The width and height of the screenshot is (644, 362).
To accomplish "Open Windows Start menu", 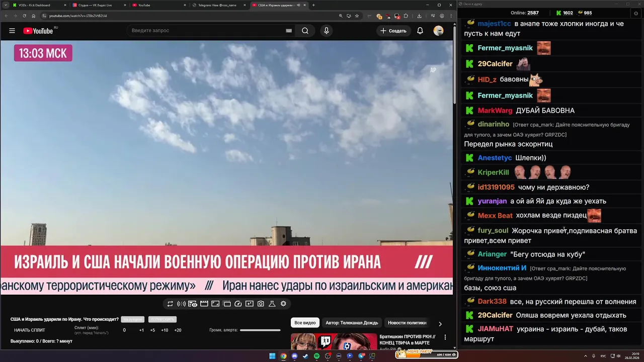I will [x=272, y=356].
